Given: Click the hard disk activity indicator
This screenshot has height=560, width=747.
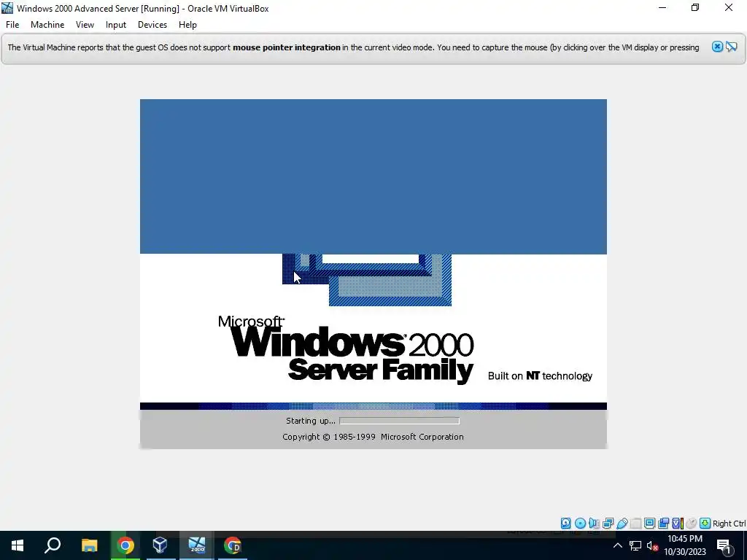Looking at the screenshot, I should click(x=565, y=524).
